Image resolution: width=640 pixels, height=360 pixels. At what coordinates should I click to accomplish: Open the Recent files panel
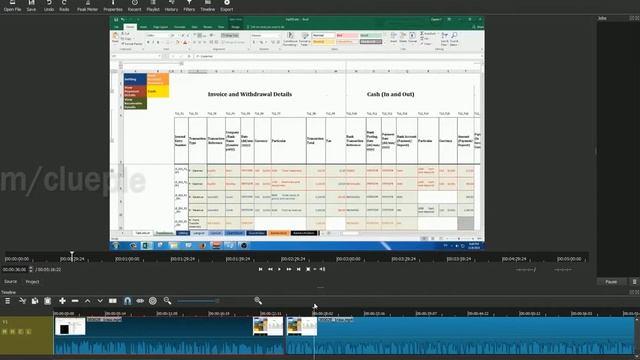click(134, 6)
